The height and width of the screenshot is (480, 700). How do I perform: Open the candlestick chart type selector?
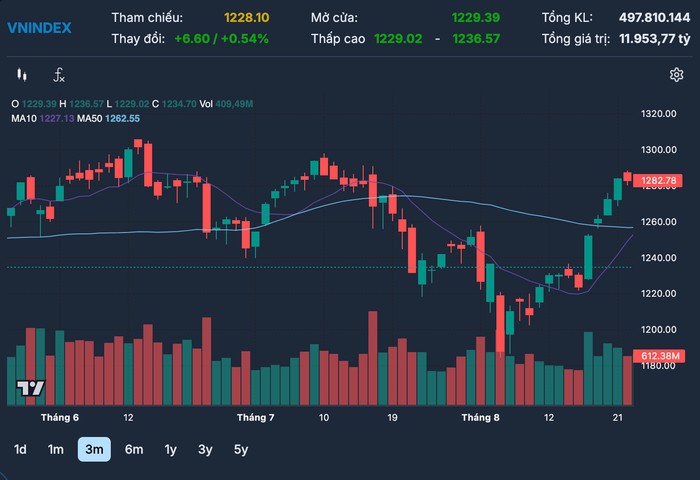pos(21,75)
